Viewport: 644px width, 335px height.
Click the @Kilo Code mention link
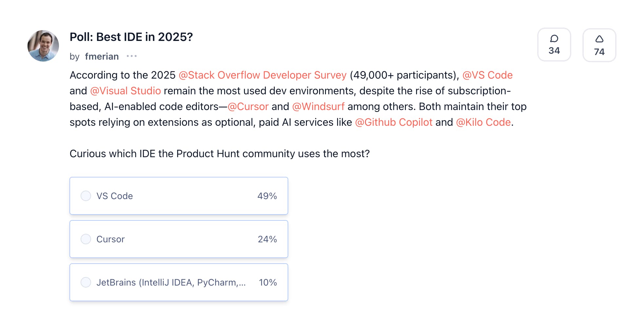point(483,122)
